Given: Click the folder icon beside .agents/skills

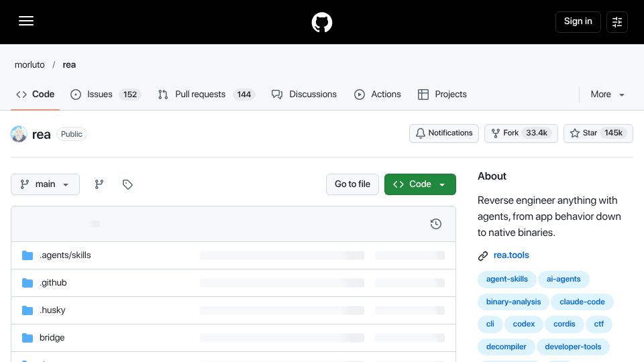Looking at the screenshot, I should (28, 255).
